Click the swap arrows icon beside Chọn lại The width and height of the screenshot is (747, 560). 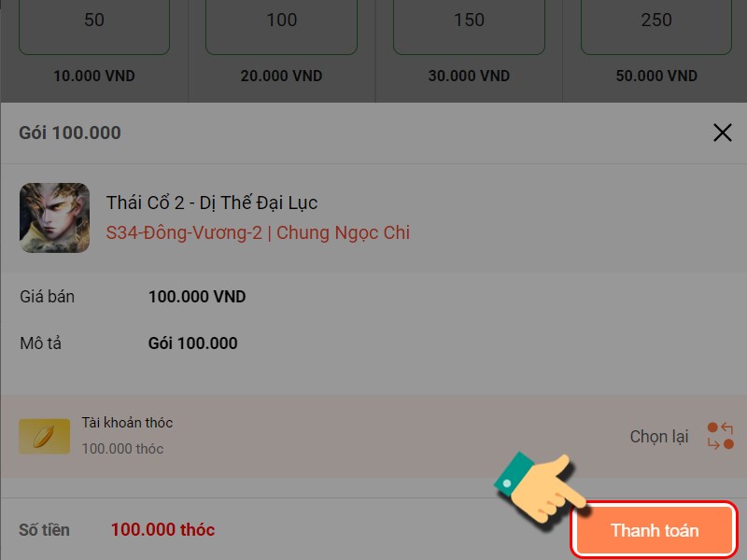click(720, 436)
